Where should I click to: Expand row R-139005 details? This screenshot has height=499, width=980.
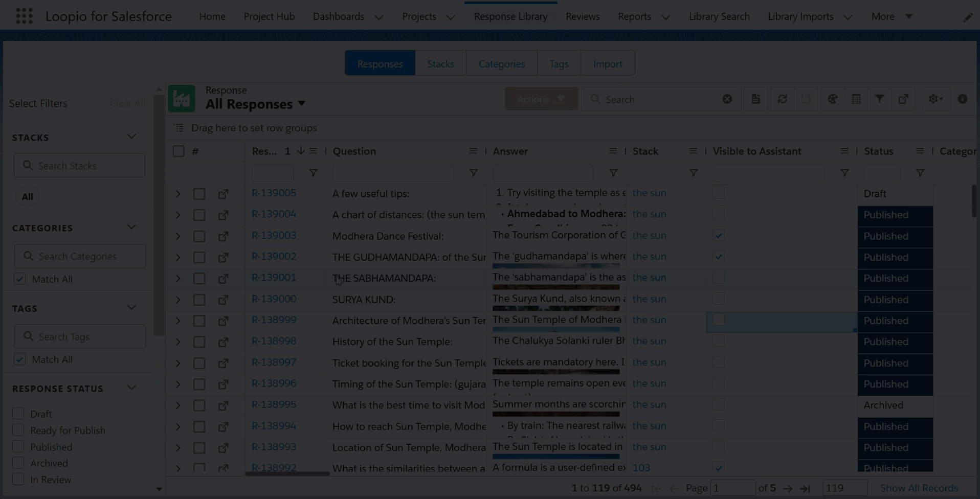click(x=178, y=194)
